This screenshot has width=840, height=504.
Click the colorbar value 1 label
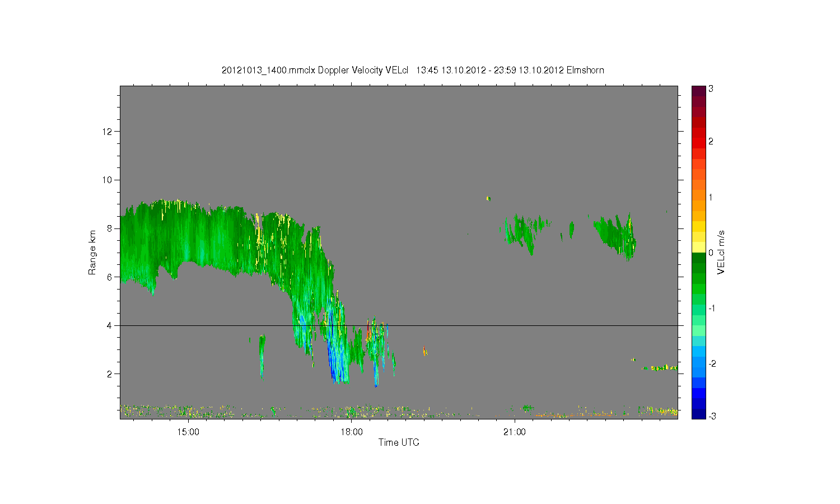(x=711, y=197)
